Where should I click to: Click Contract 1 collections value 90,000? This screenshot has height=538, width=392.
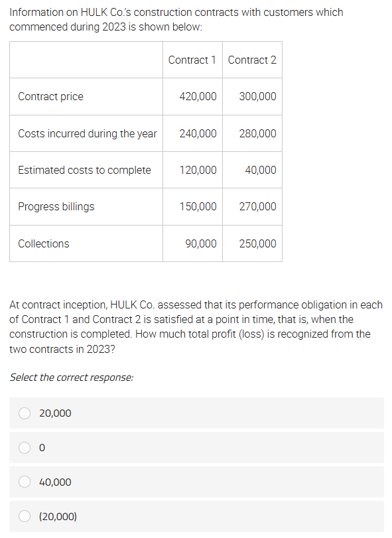[201, 243]
